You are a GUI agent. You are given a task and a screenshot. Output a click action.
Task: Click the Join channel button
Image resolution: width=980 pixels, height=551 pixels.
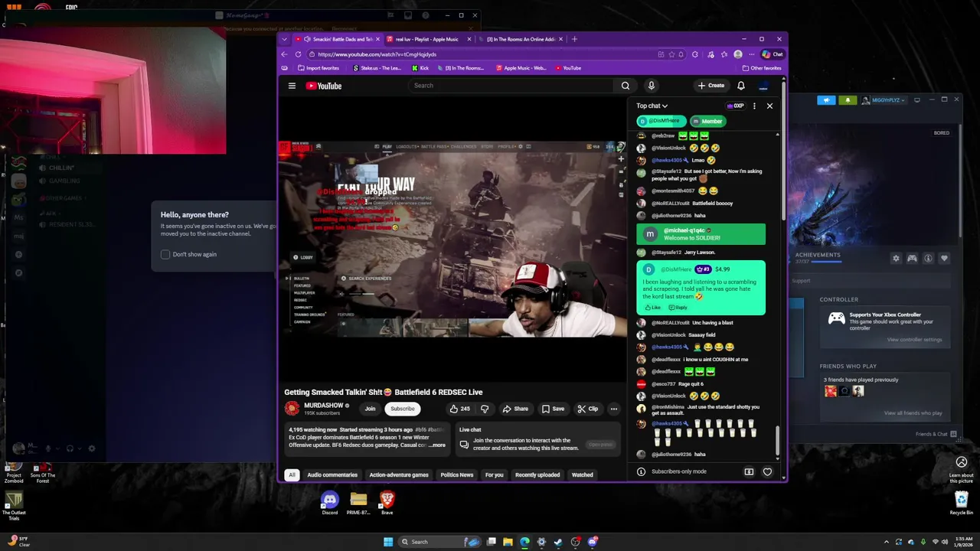click(x=370, y=409)
